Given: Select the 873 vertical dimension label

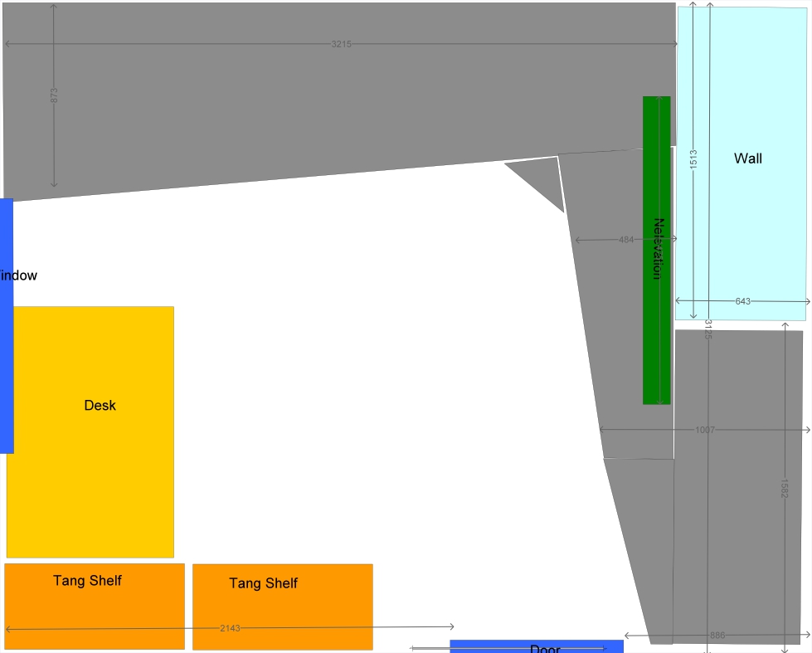Looking at the screenshot, I should [x=54, y=95].
